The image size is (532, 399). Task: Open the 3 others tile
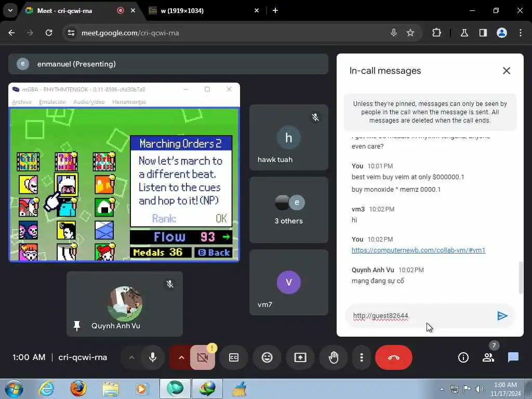coord(289,210)
